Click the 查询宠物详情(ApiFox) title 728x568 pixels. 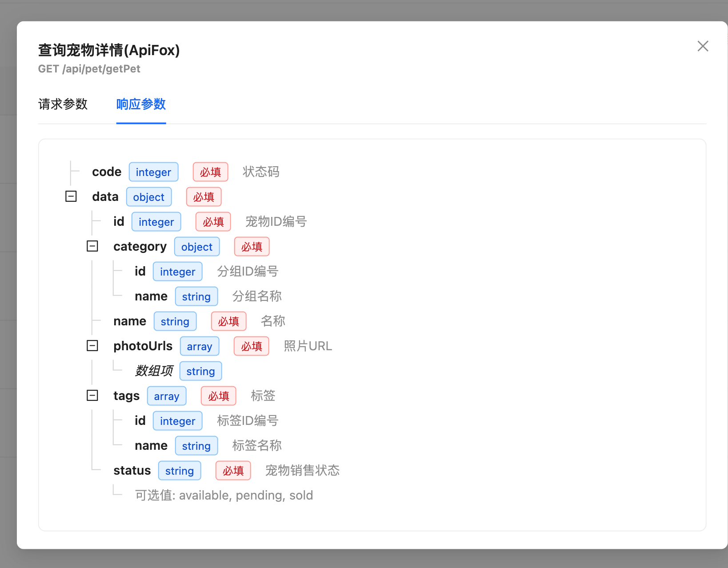pos(109,50)
